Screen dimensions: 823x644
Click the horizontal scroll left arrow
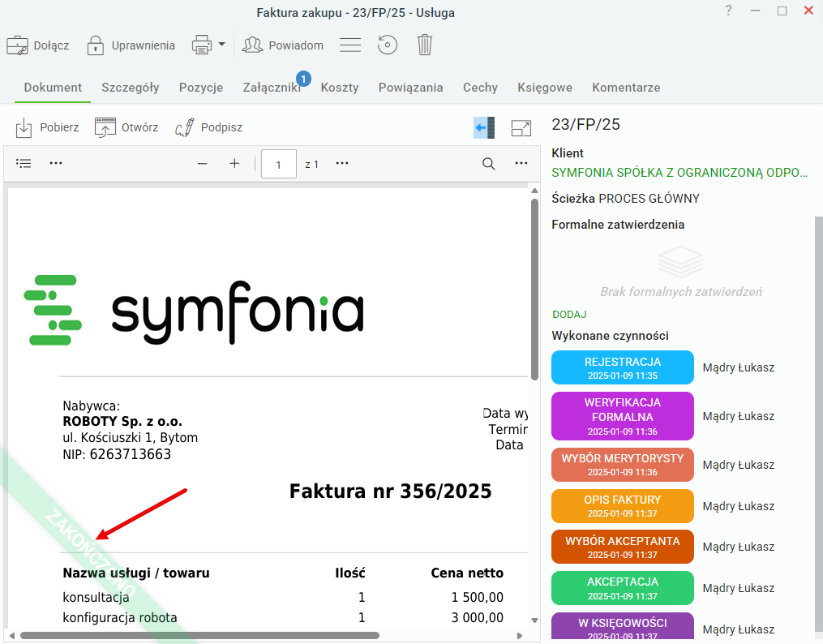[x=12, y=636]
